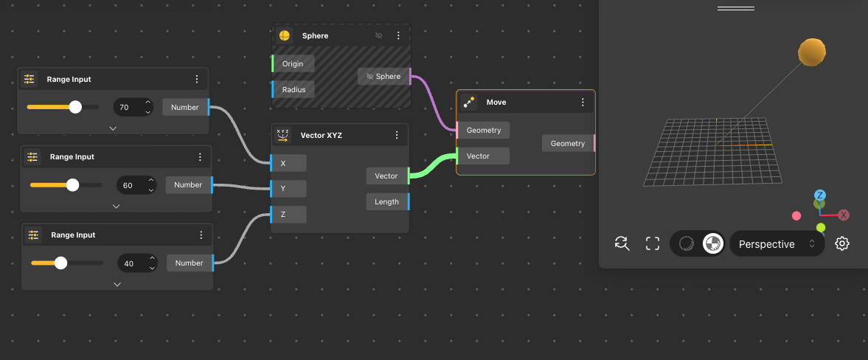Click the Move node icon

(468, 102)
